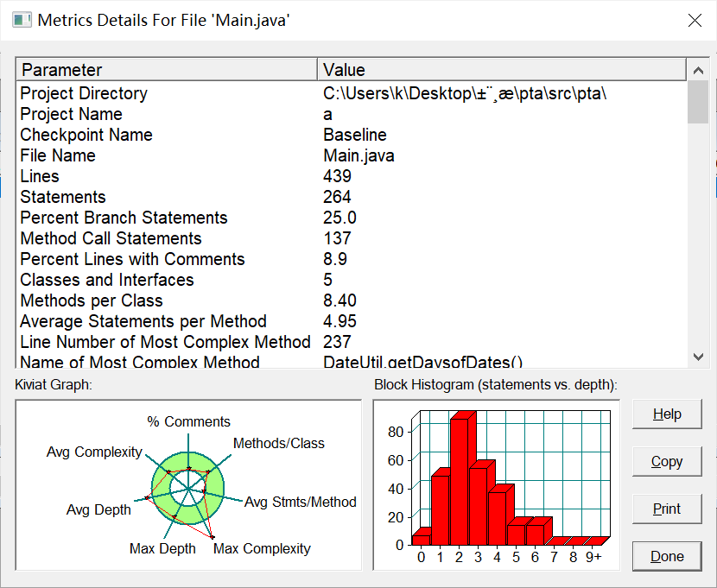Screen dimensions: 717x588
Task: Click the metrics list scrollbar thumb
Action: [x=698, y=102]
